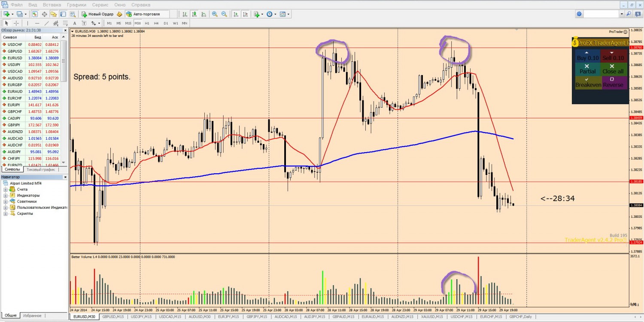Viewport: 644px width, 322px height.
Task: Expand the Пользовательские Индикаторы tree node
Action: 6,207
